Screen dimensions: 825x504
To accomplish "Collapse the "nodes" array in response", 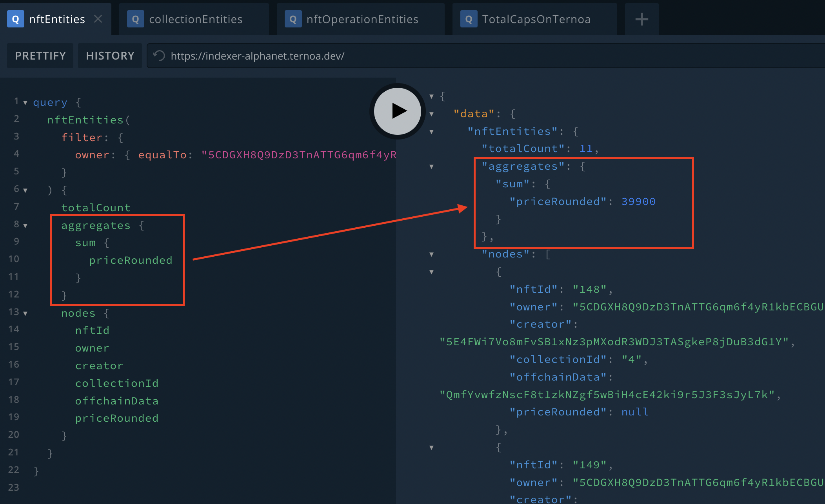I will tap(431, 254).
